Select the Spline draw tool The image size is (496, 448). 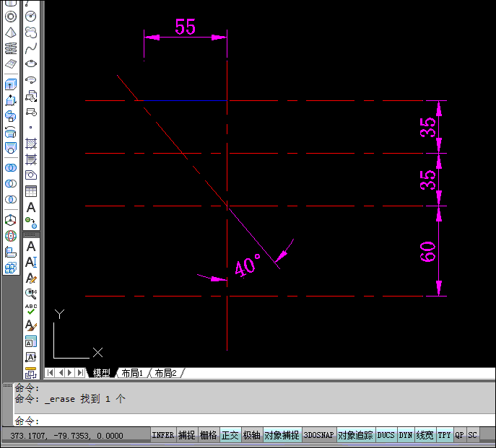31,48
